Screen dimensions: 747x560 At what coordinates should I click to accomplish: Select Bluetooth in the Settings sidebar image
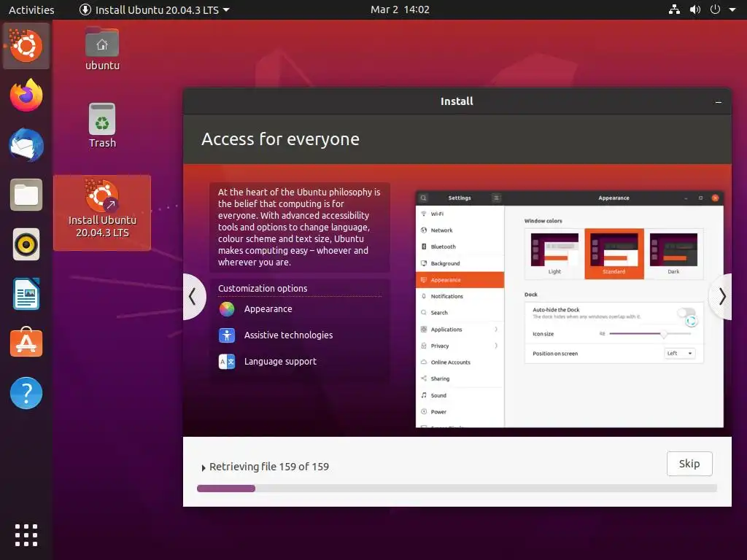point(460,246)
